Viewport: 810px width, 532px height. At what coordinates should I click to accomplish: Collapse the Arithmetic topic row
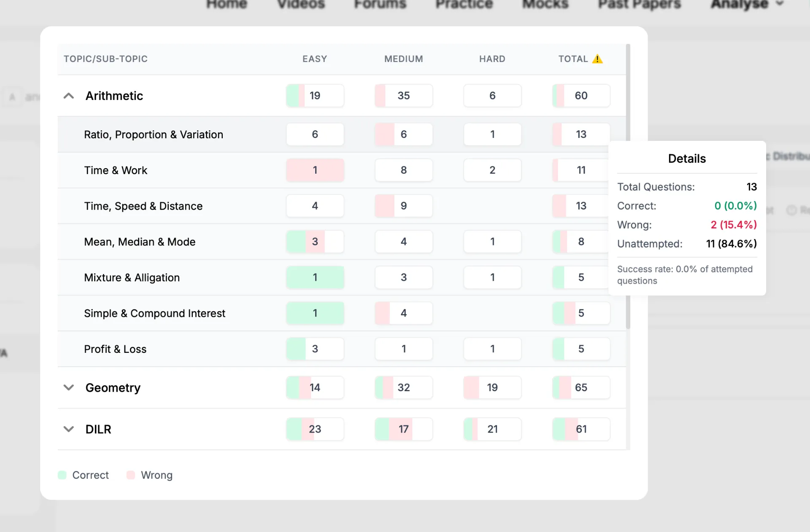[x=69, y=96]
